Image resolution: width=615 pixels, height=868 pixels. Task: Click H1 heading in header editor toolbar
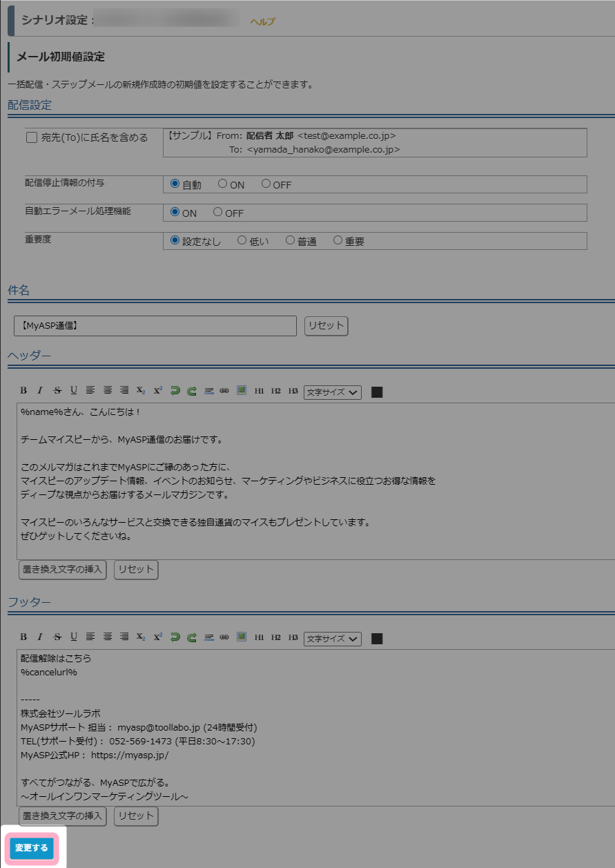point(260,391)
